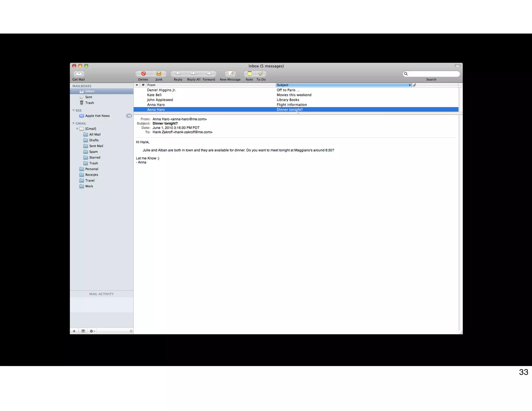Toggle the toolbar pill button in title bar

click(457, 66)
